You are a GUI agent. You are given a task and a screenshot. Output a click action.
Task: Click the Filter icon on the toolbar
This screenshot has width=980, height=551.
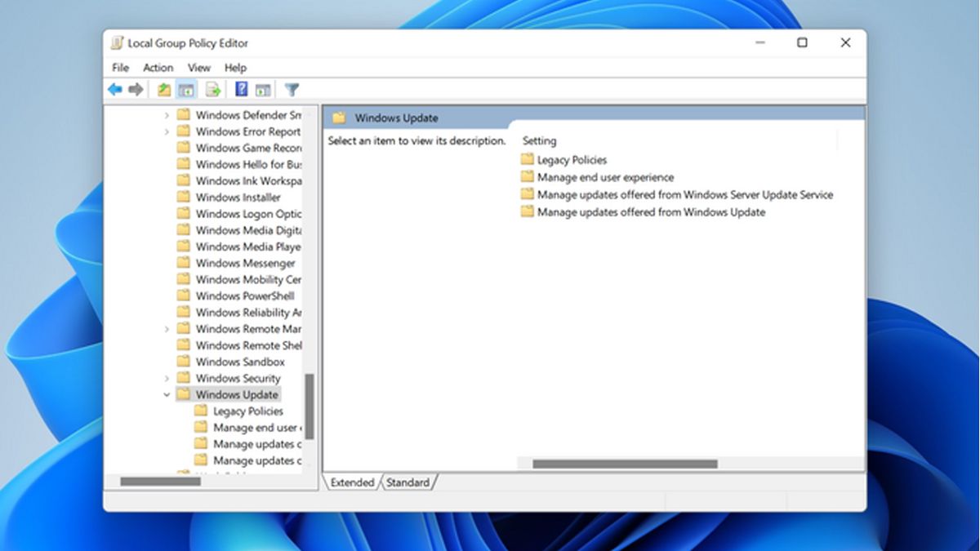pos(292,89)
